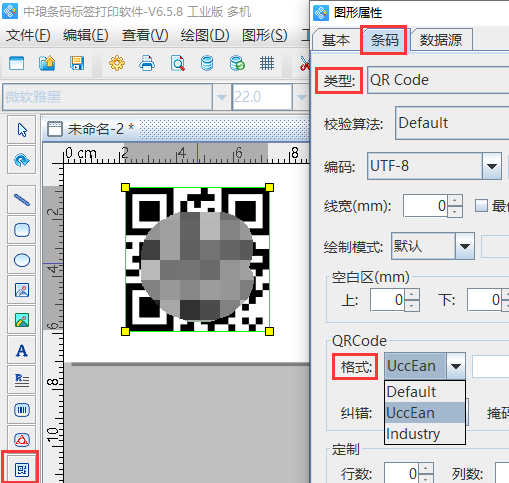Screen dimensions: 509x483
Task: Click the font size field 22.0
Action: pyautogui.click(x=262, y=97)
